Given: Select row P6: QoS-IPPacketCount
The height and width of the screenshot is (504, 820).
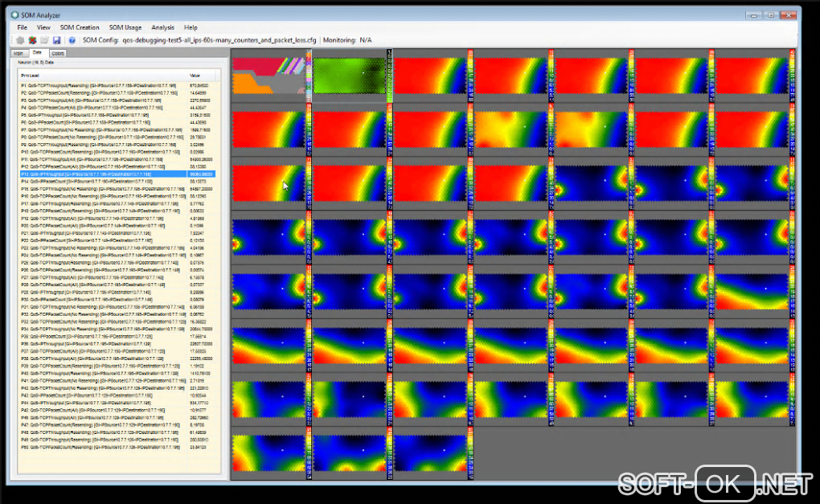Looking at the screenshot, I should (117, 122).
